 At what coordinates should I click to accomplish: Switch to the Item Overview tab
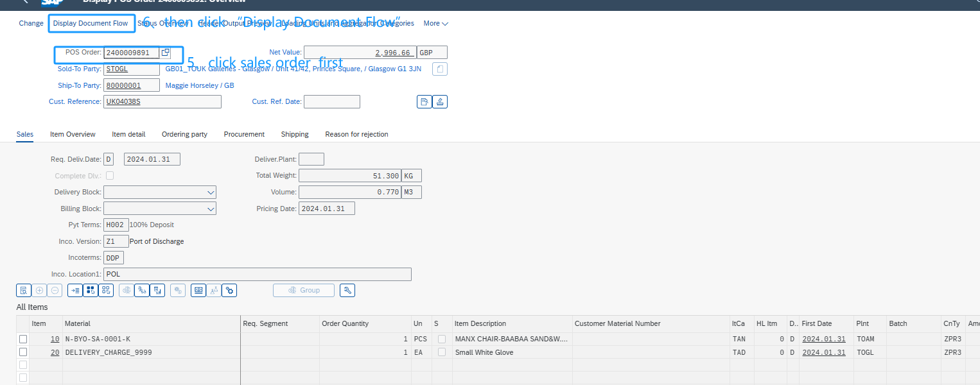coord(73,134)
